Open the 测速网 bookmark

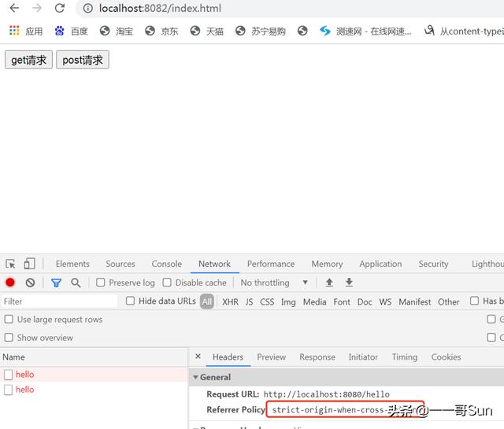365,31
